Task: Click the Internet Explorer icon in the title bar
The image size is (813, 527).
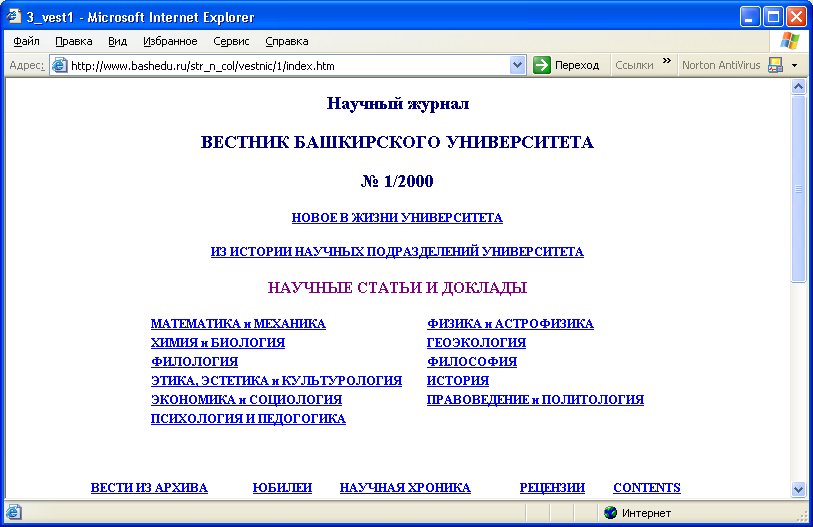Action: [x=13, y=17]
